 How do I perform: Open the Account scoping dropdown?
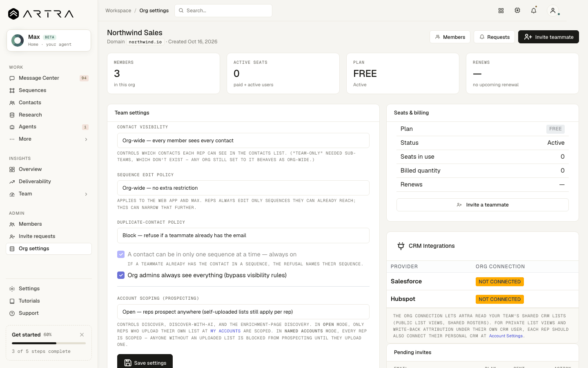[x=243, y=312]
